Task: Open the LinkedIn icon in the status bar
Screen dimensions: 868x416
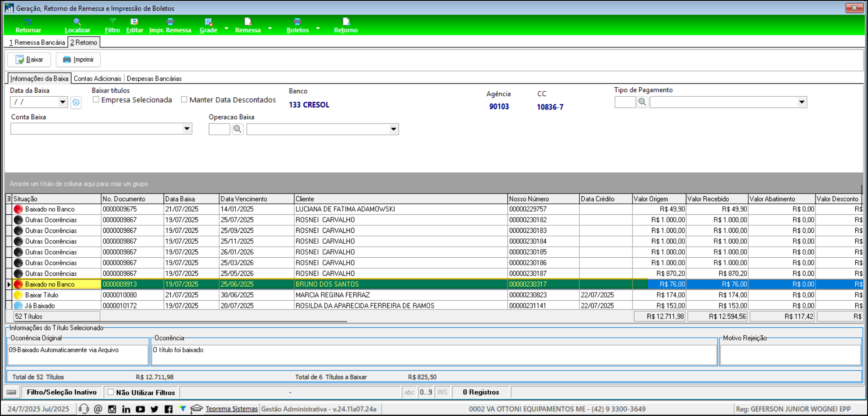Action: coord(126,409)
